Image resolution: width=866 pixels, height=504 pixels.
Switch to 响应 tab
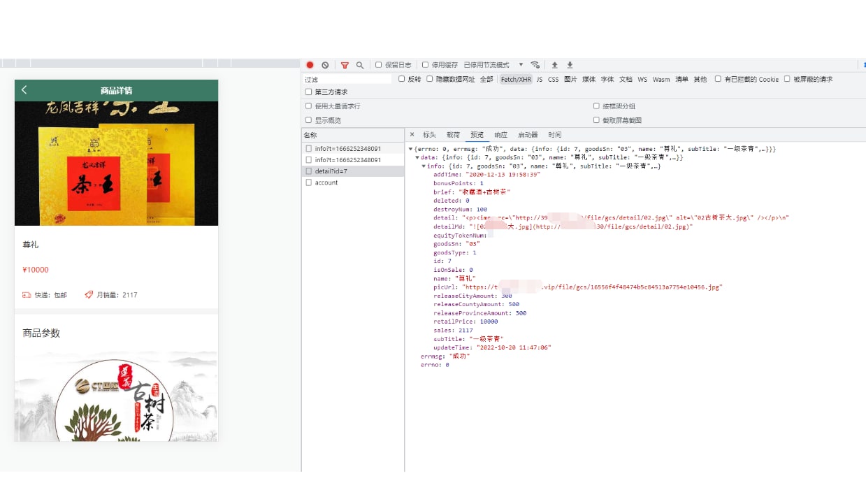coord(500,135)
